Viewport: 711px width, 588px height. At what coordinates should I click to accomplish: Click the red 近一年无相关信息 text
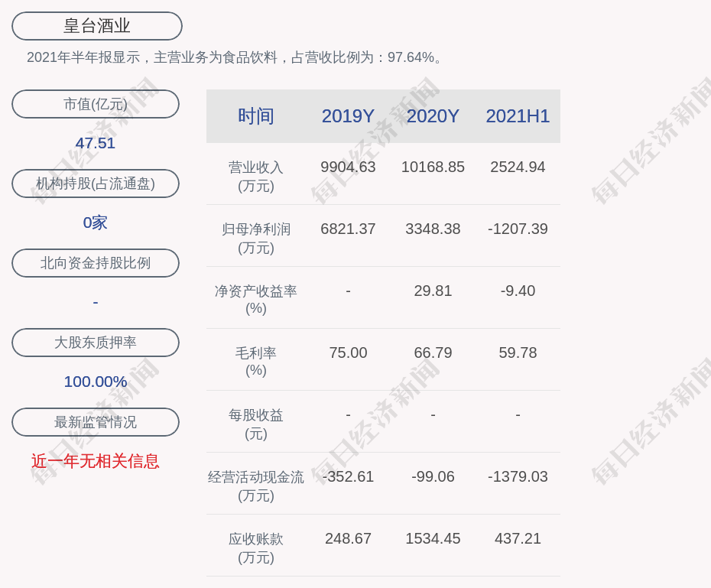(96, 461)
